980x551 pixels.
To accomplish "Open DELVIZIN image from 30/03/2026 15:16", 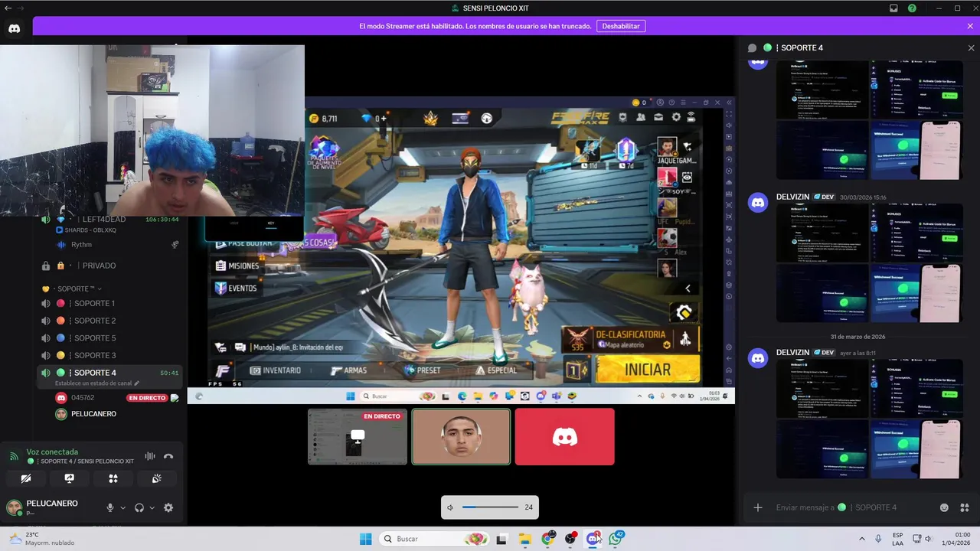I will (x=868, y=263).
